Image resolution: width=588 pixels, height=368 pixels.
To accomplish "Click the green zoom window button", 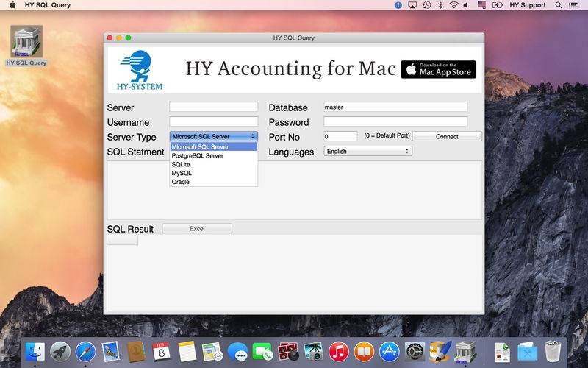I will [x=128, y=38].
